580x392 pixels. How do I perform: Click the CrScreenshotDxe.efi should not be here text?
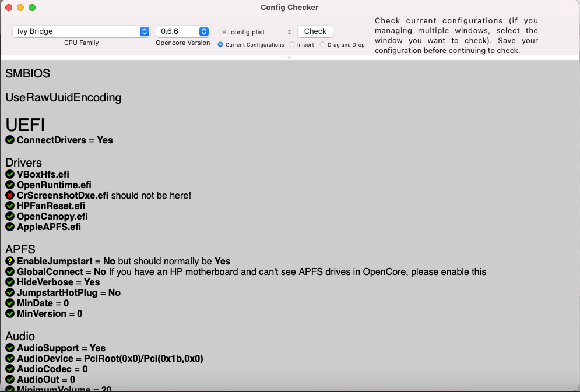104,195
